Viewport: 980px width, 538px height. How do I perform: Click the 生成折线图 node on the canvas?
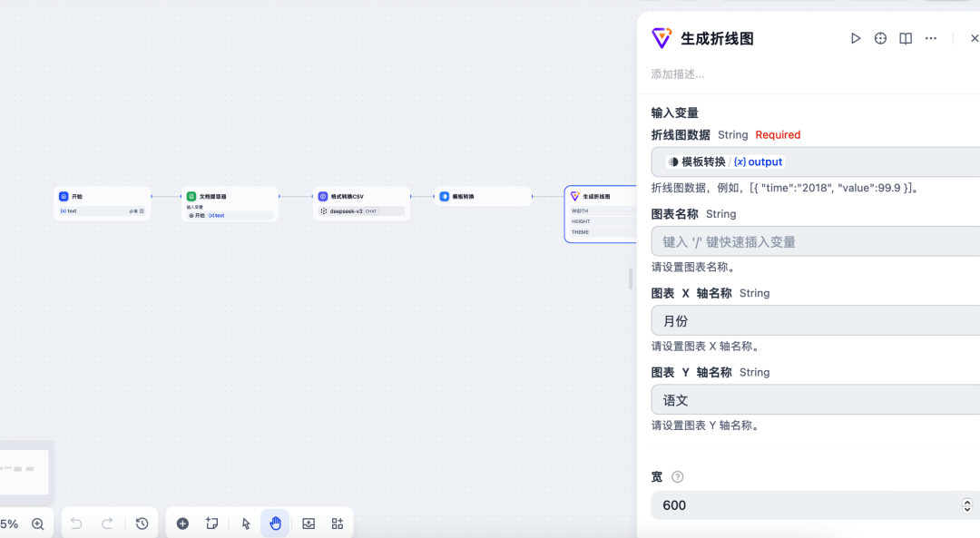[x=601, y=214]
